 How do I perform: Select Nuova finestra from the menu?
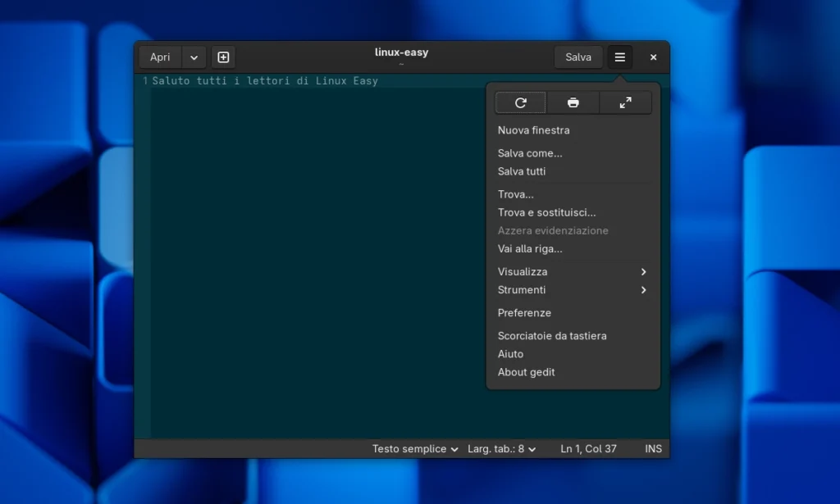click(x=533, y=129)
